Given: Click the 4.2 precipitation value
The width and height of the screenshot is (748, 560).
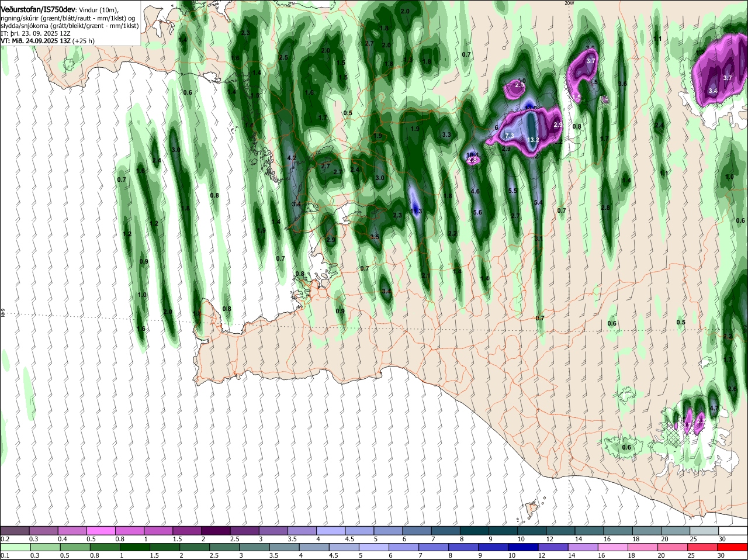Looking at the screenshot, I should coord(292,158).
